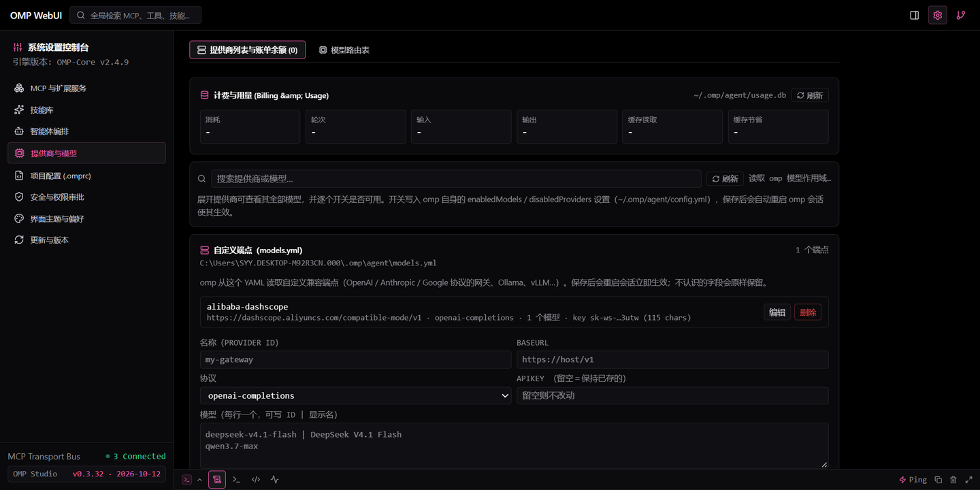The height and width of the screenshot is (490, 980).
Task: Click the 名称 (PROVIDER ID) input field
Action: point(355,360)
